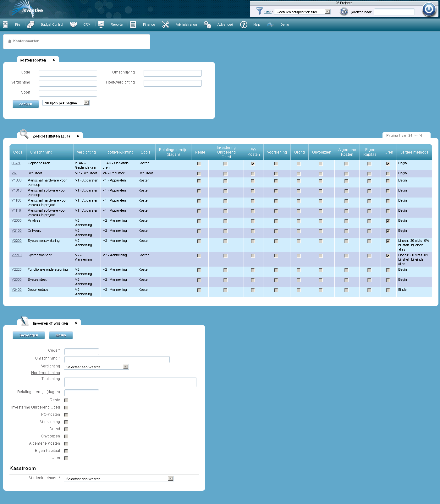Click the Budget Control money icon
The image size is (440, 504).
click(31, 24)
